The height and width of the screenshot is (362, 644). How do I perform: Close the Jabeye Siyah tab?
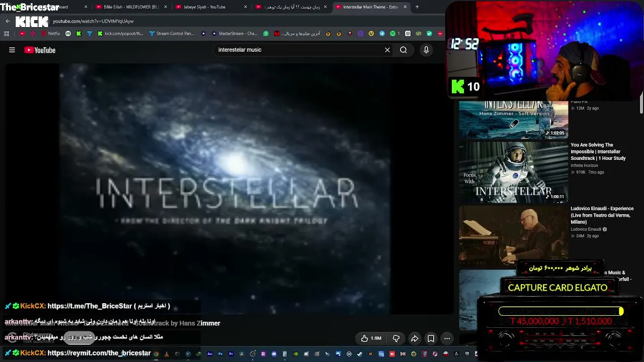point(246,7)
